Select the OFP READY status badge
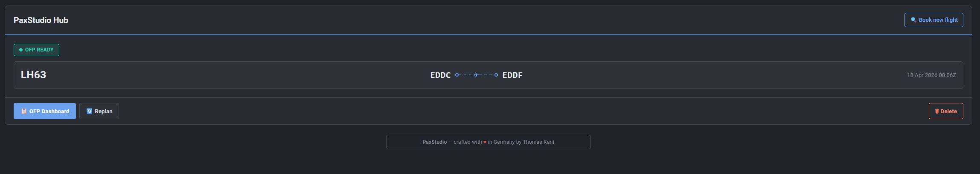This screenshot has width=980, height=174. pos(36,50)
